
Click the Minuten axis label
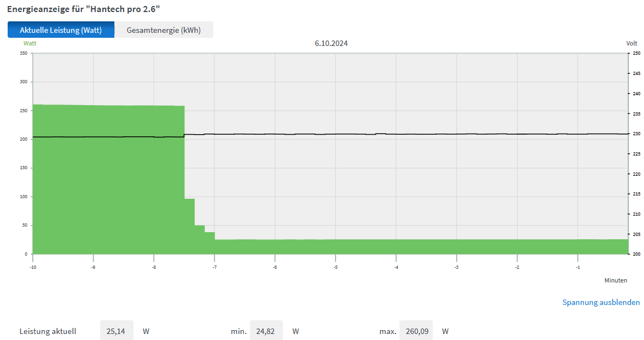[616, 280]
